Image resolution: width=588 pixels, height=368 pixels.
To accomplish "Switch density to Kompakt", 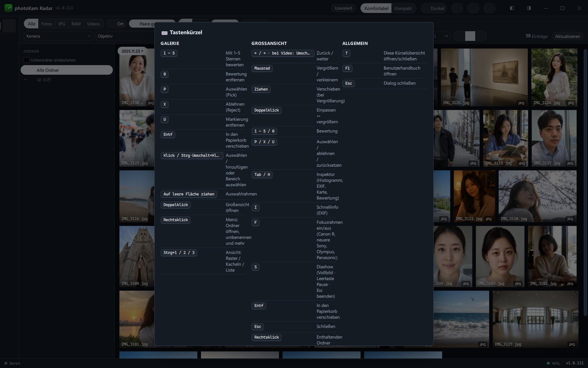I will tap(403, 8).
